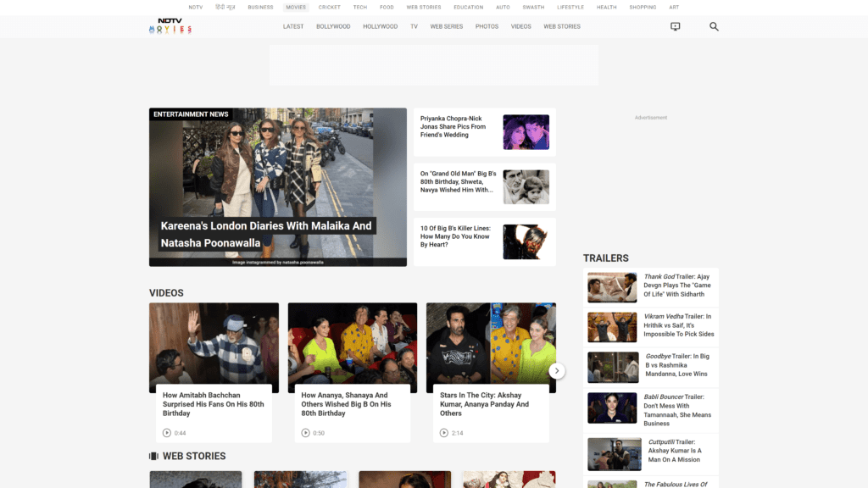868x488 pixels.
Task: Open Big B black-and-white photo thumbnail
Action: 526,187
